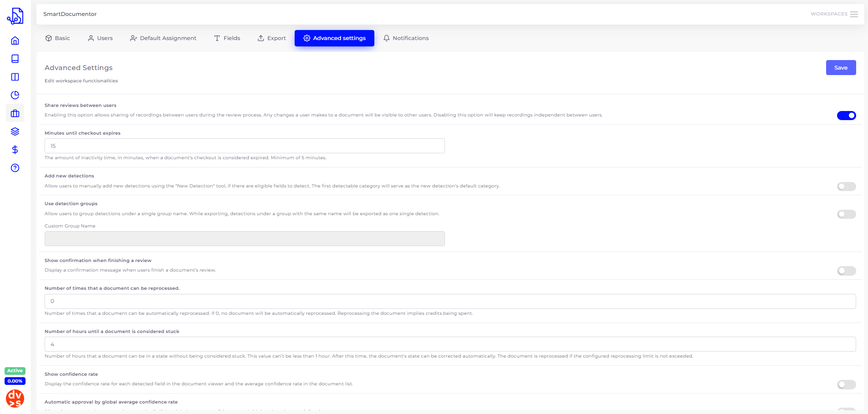Click the SmartDocumentor logo icon
This screenshot has height=414, width=868.
15,16
